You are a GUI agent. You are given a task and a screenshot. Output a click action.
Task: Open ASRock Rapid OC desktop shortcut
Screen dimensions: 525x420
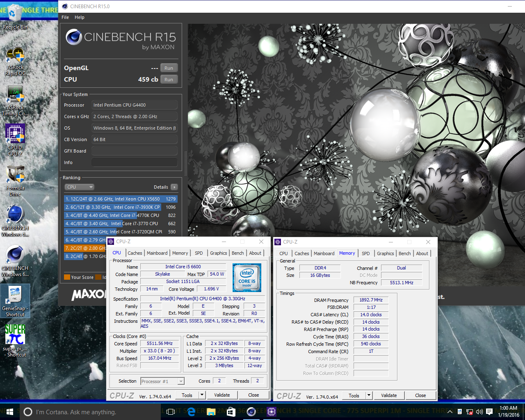[x=15, y=62]
